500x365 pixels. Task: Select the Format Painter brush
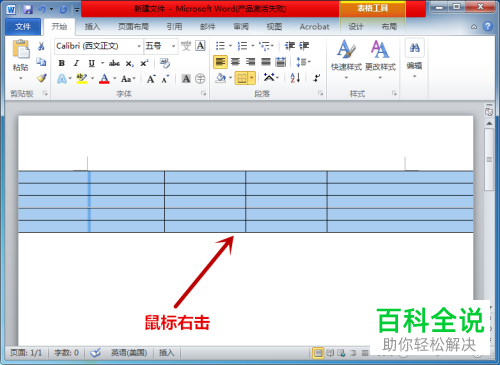click(41, 78)
